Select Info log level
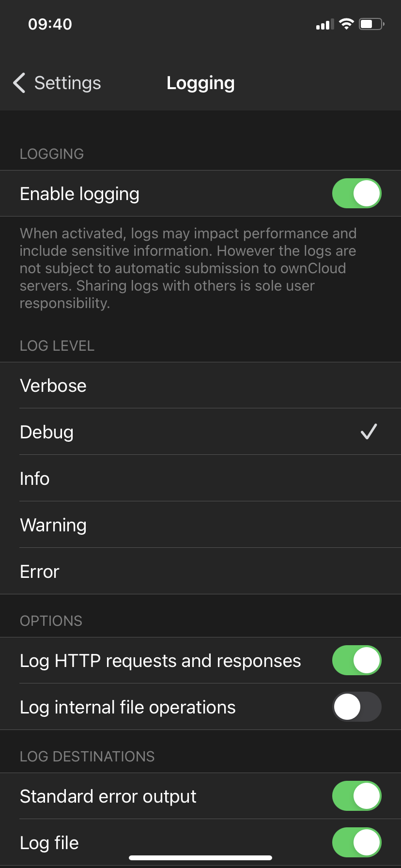Screen dimensions: 401x868 (x=34, y=478)
